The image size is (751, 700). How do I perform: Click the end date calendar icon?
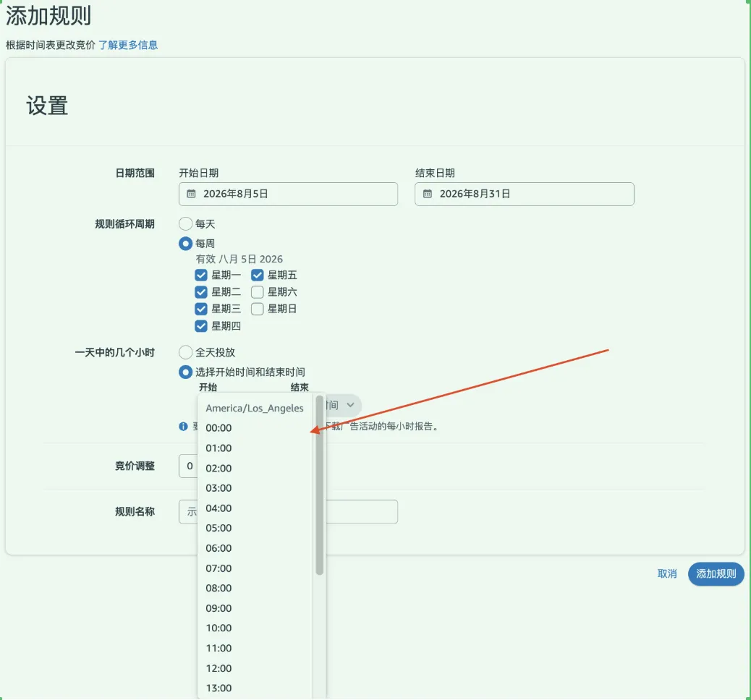428,194
